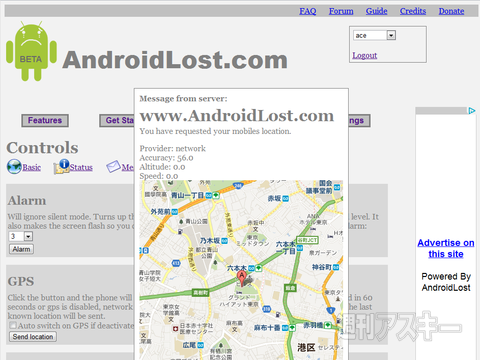Click the AdChoices icon on ad banner

[x=472, y=111]
